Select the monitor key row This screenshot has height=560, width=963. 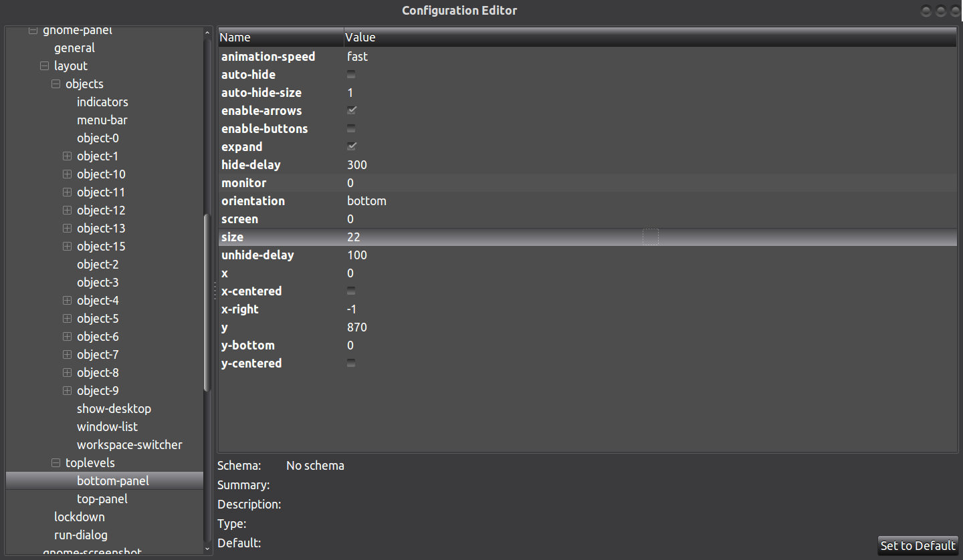pyautogui.click(x=588, y=183)
